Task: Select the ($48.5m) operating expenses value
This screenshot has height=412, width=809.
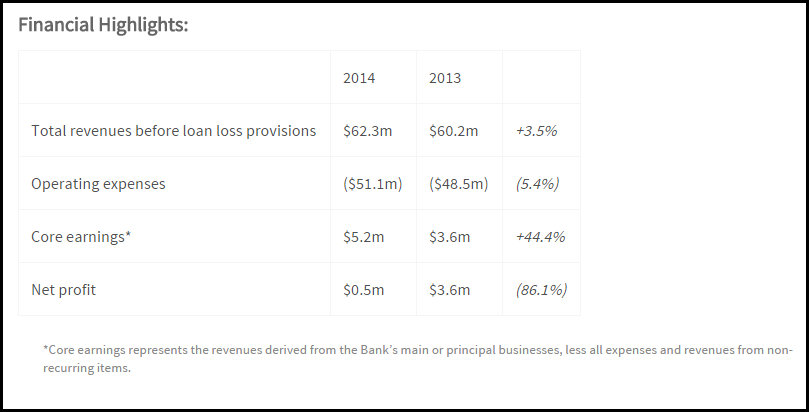Action: point(458,184)
